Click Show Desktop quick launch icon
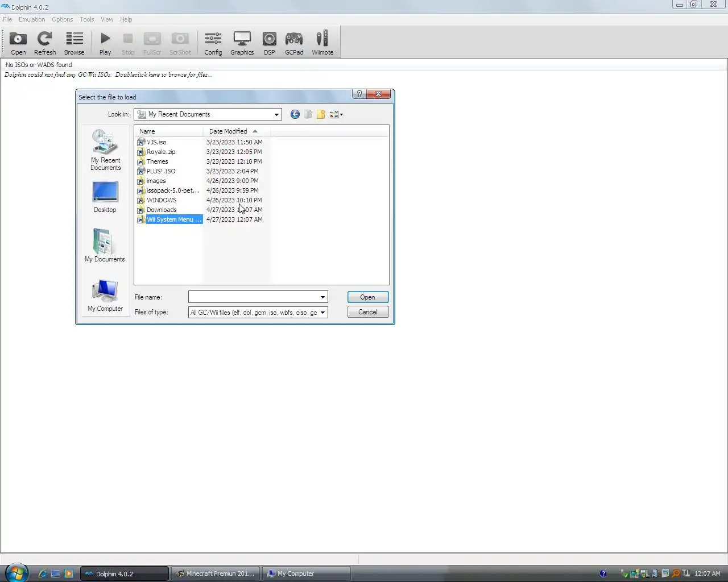Image resolution: width=728 pixels, height=582 pixels. point(56,573)
